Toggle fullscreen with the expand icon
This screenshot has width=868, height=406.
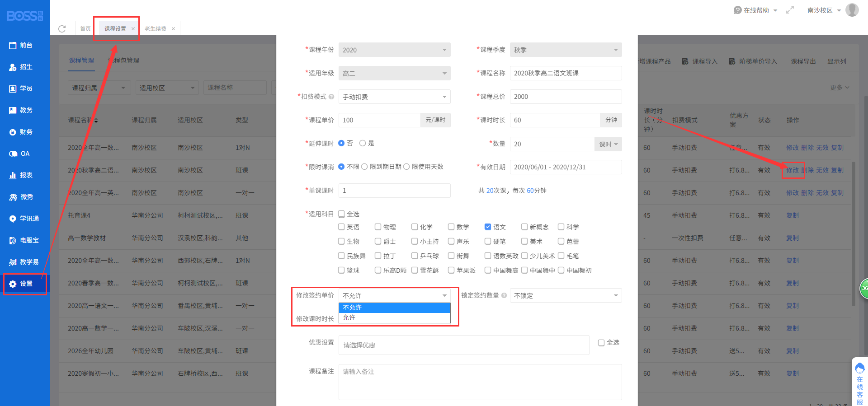(790, 10)
